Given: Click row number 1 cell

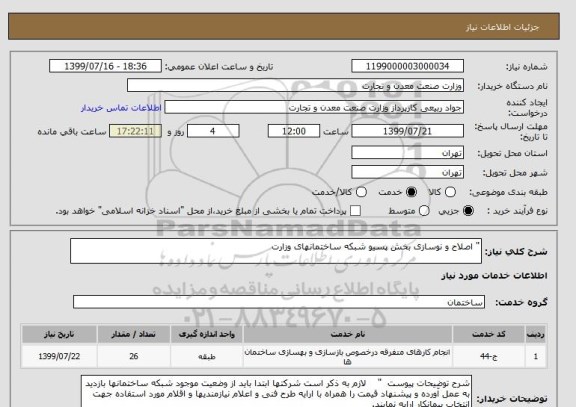Looking at the screenshot, I should click(x=536, y=356).
